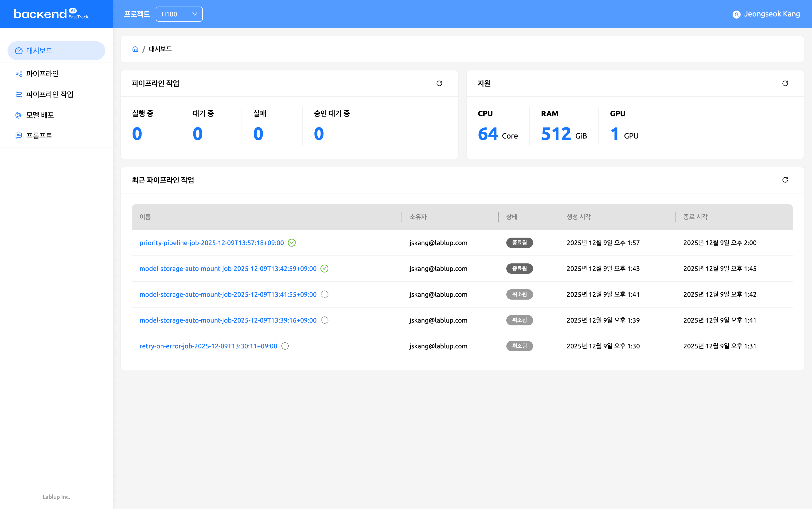Refresh the 최근 파이프라인 작업 table

click(x=785, y=180)
